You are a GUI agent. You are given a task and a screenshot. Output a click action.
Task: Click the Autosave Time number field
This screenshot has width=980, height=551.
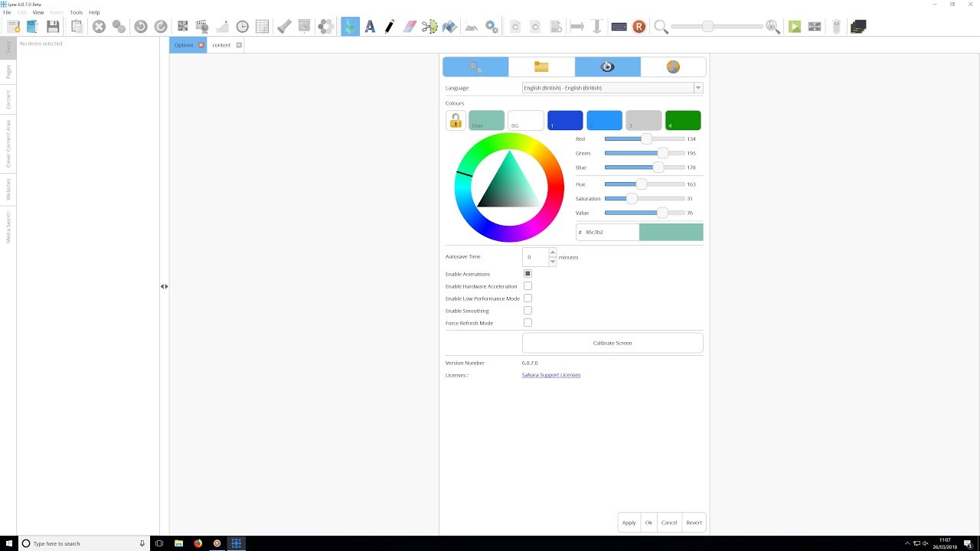535,257
